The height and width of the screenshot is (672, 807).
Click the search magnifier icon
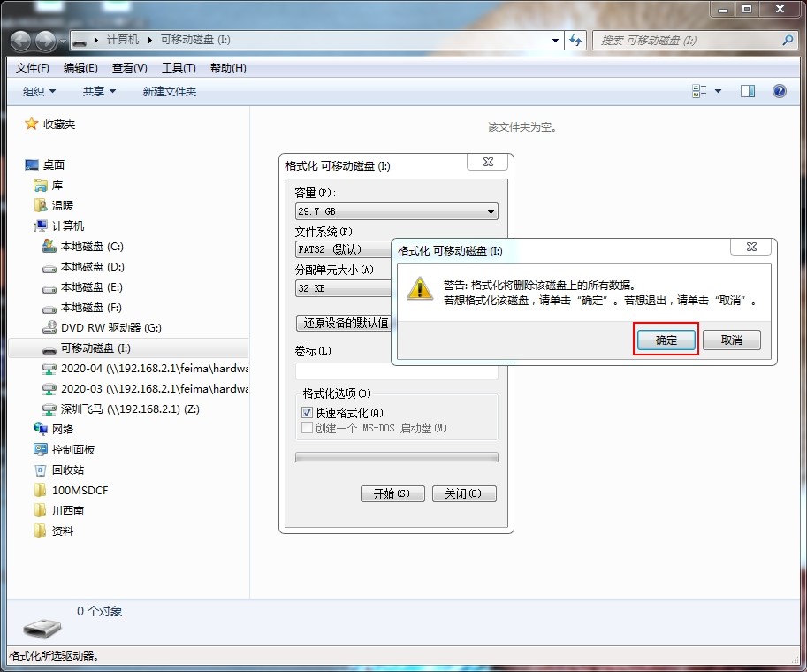click(x=788, y=40)
